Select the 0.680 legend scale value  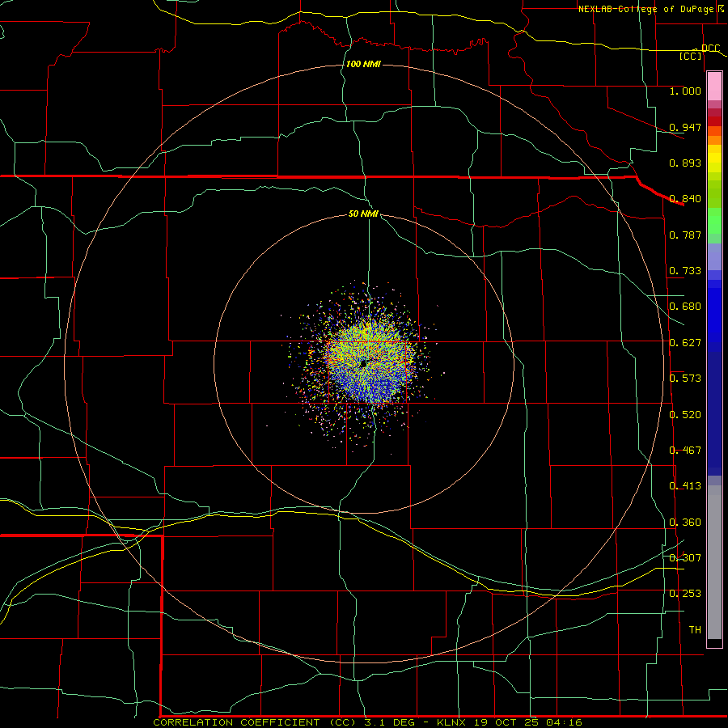685,307
